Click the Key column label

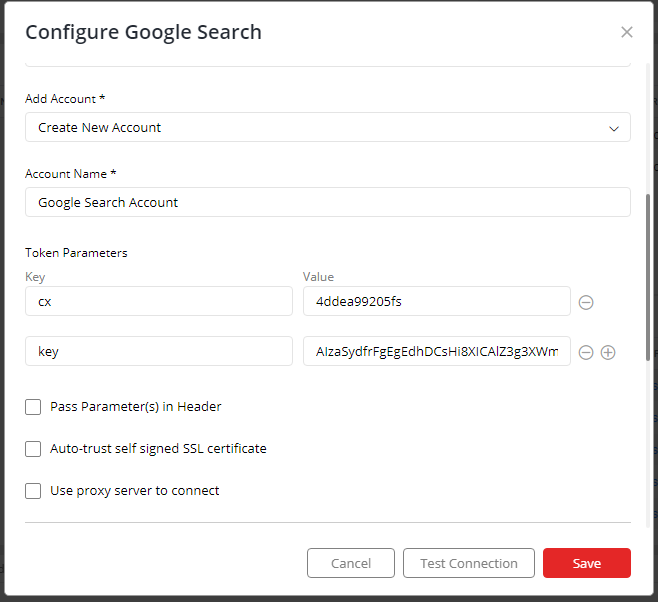pos(35,277)
